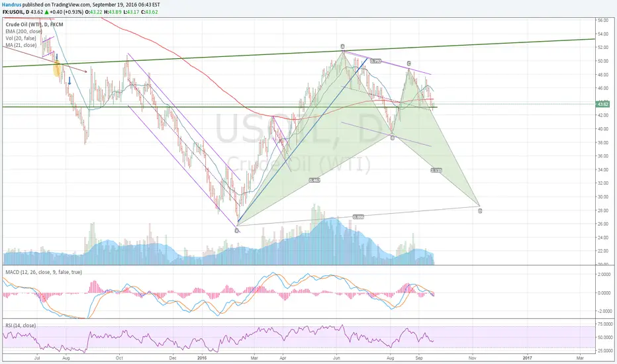Click the 0.467 ratio label
This screenshot has width=617, height=364.
click(314, 180)
